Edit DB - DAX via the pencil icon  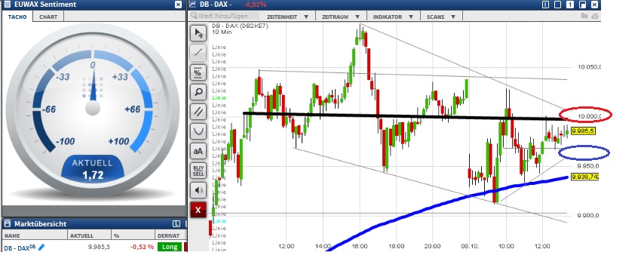(41, 247)
